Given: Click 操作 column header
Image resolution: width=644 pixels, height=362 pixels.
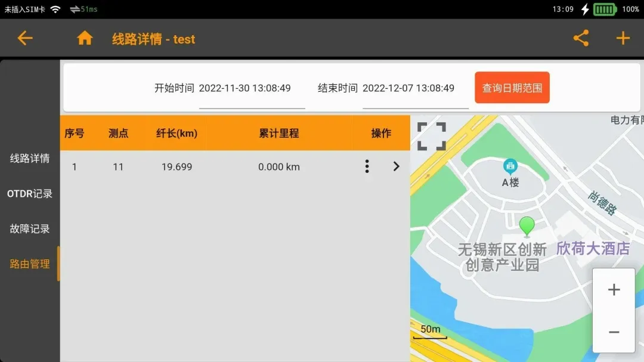Looking at the screenshot, I should point(381,133).
